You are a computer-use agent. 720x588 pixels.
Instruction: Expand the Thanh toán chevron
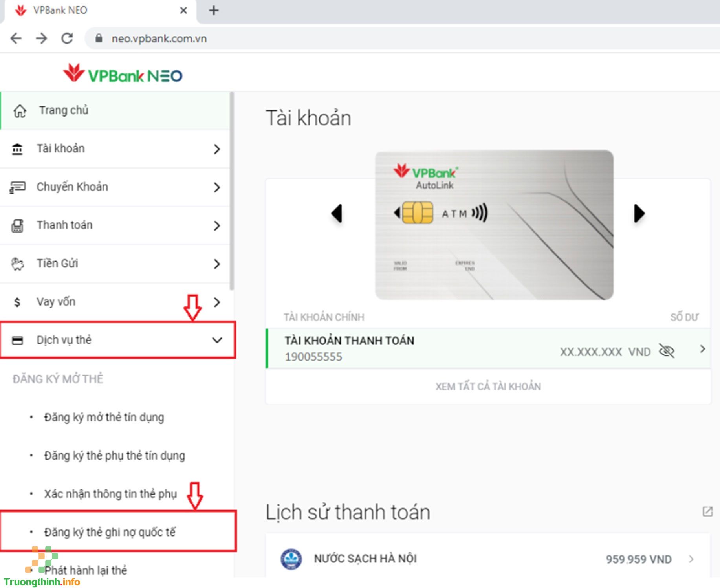[x=216, y=225]
